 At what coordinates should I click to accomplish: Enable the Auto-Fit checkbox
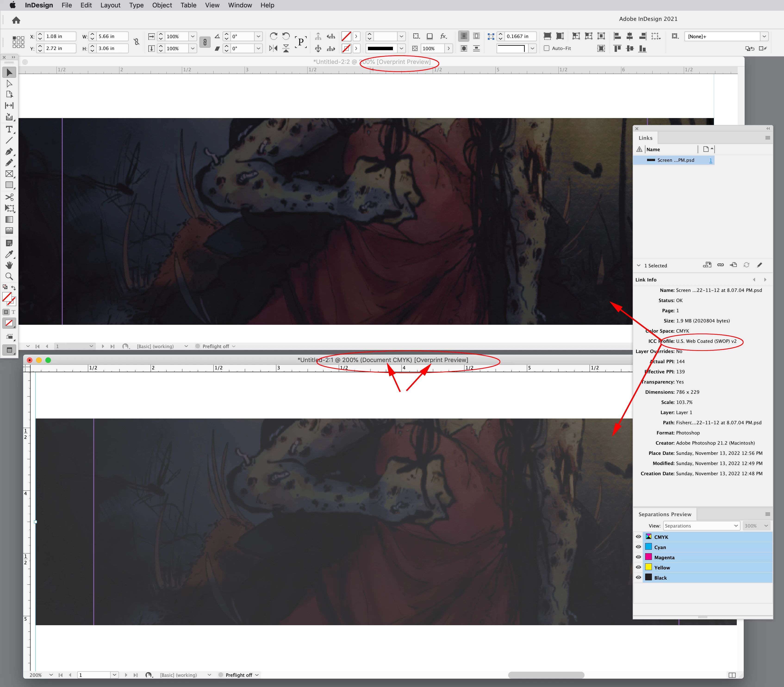click(547, 48)
